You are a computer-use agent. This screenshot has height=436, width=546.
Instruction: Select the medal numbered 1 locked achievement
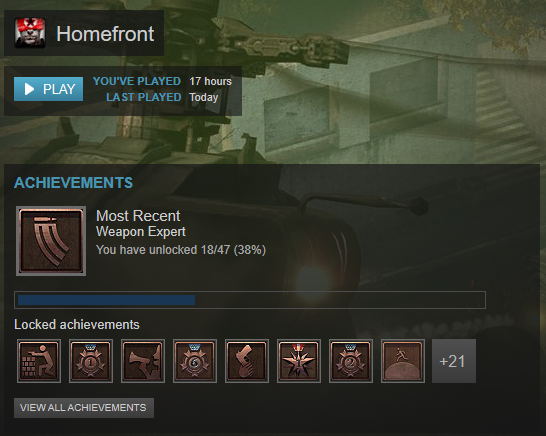(x=91, y=361)
